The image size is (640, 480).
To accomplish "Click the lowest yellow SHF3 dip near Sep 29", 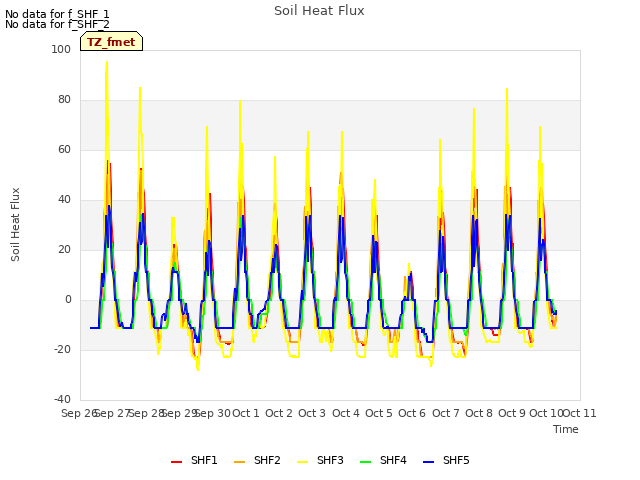I will click(x=198, y=370).
